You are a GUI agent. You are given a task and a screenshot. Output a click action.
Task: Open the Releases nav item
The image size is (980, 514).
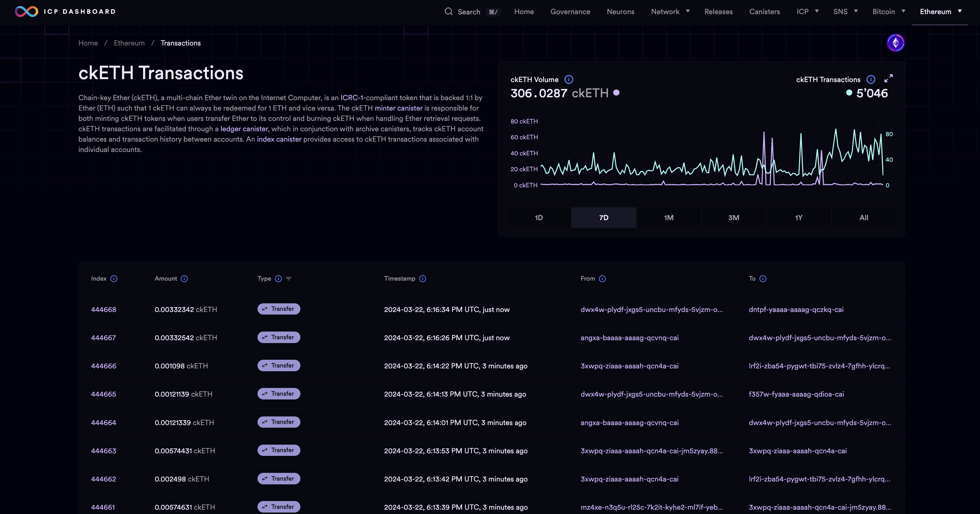(718, 12)
